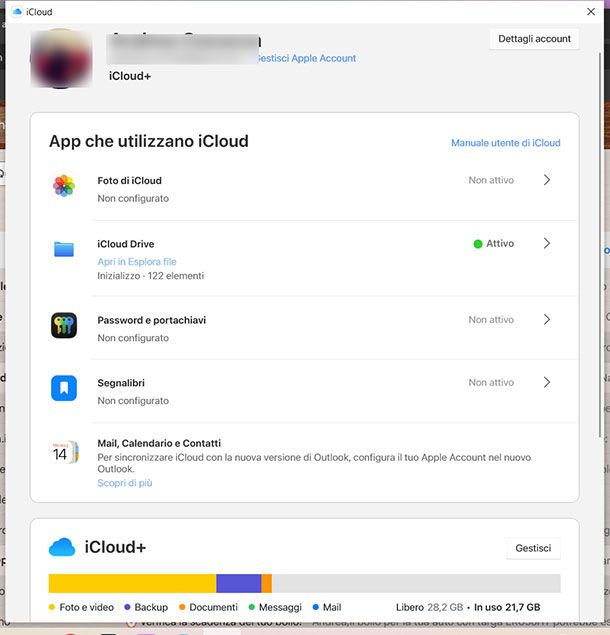Click the Mail, Calendario e Contatti title
The image size is (610, 635).
(159, 443)
